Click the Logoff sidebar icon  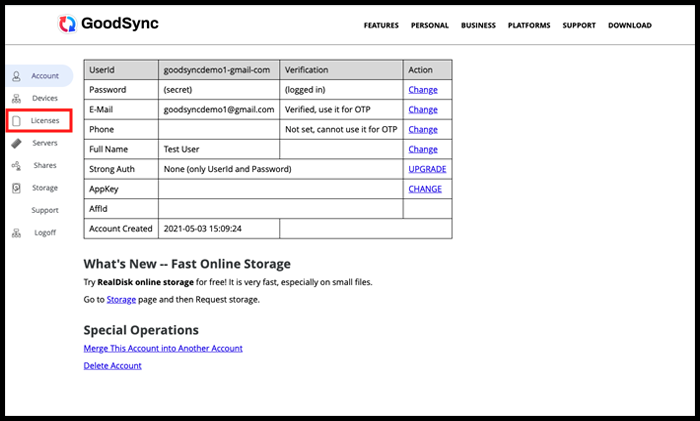17,233
